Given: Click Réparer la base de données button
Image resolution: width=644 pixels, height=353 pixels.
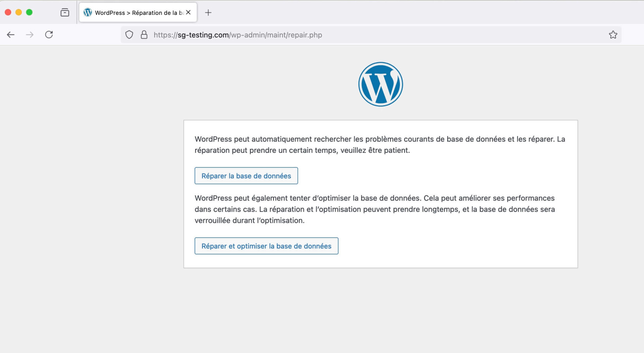Looking at the screenshot, I should (246, 176).
